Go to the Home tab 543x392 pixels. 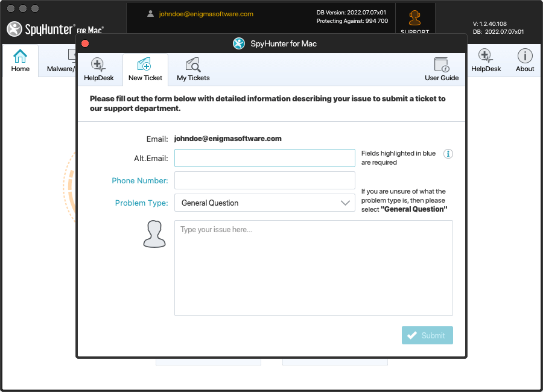[20, 61]
